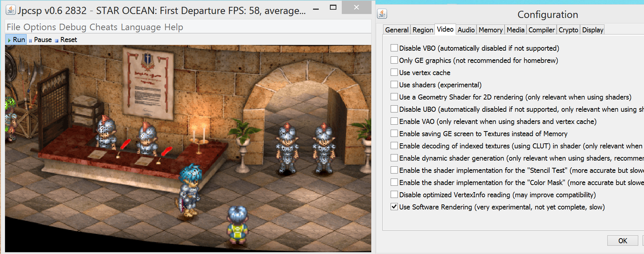Uncheck Use Software Rendering
644x254 pixels.
coord(394,207)
